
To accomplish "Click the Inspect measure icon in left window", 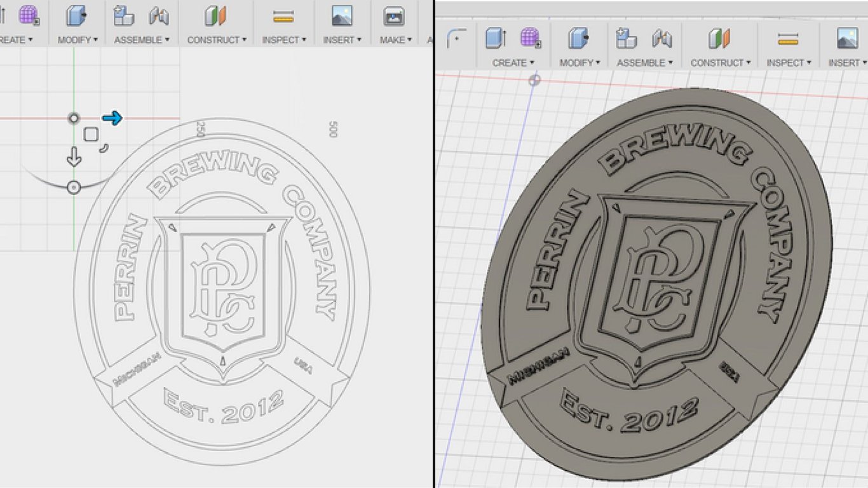I will tap(283, 17).
